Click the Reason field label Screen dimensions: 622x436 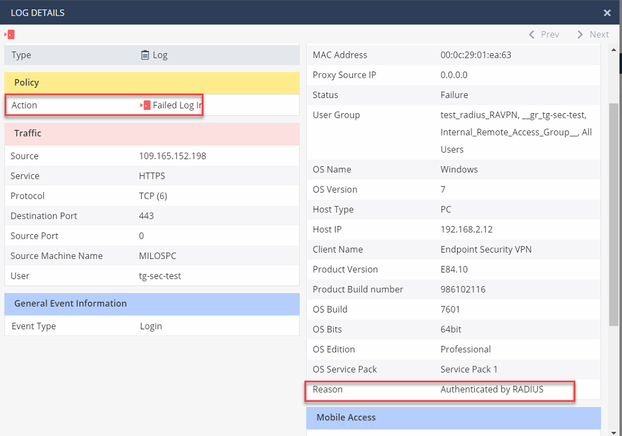[328, 390]
